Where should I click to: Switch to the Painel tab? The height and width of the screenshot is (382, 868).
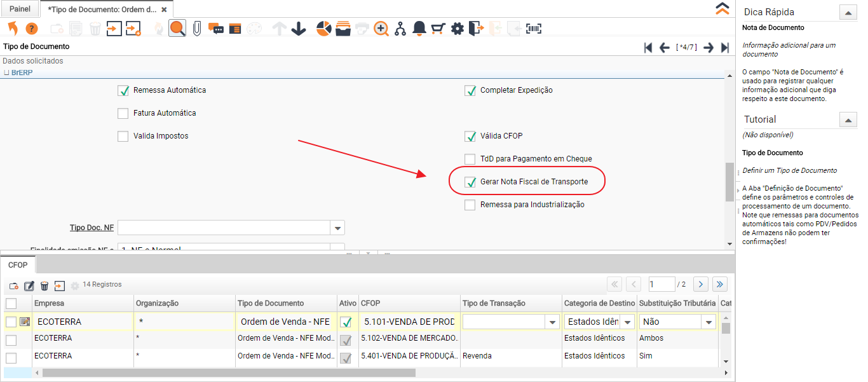point(20,10)
